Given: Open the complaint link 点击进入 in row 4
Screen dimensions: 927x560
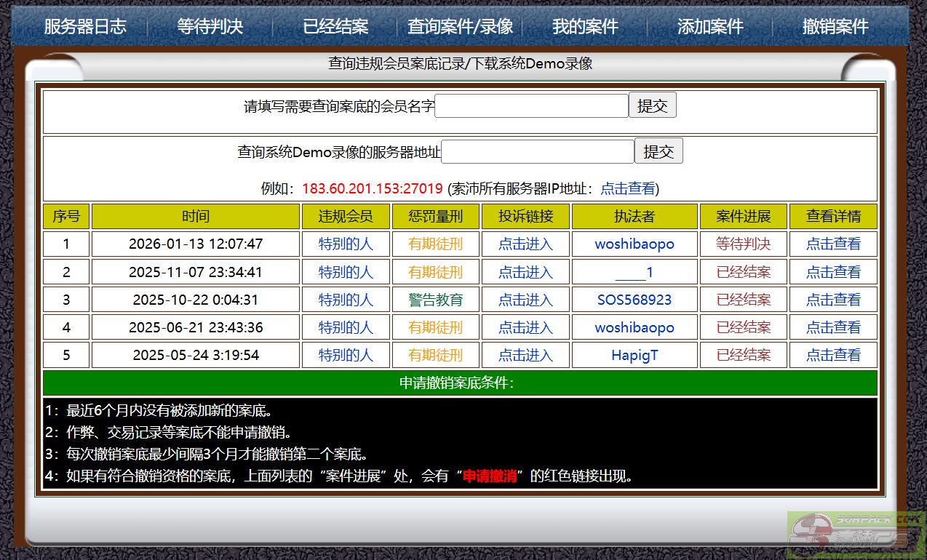Looking at the screenshot, I should point(525,328).
